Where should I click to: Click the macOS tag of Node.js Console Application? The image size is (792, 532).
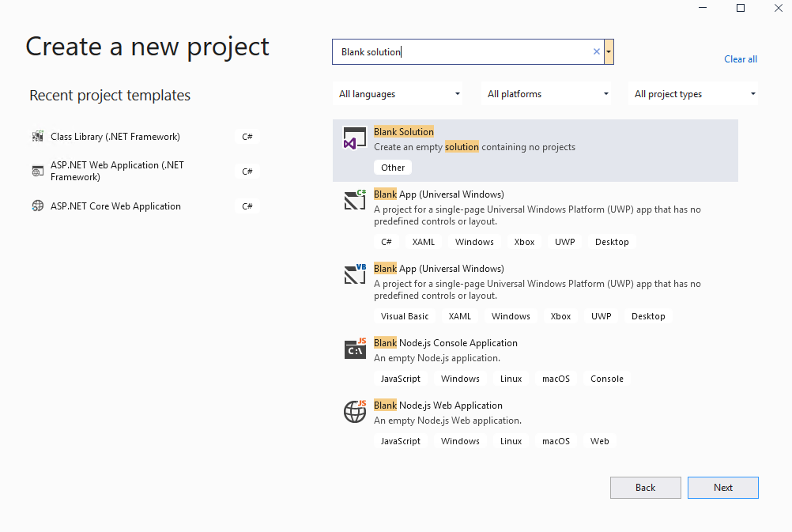tap(556, 379)
